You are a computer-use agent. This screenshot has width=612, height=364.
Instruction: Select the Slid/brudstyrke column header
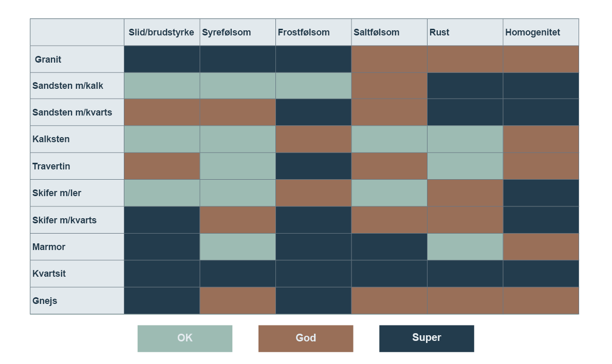click(x=161, y=32)
